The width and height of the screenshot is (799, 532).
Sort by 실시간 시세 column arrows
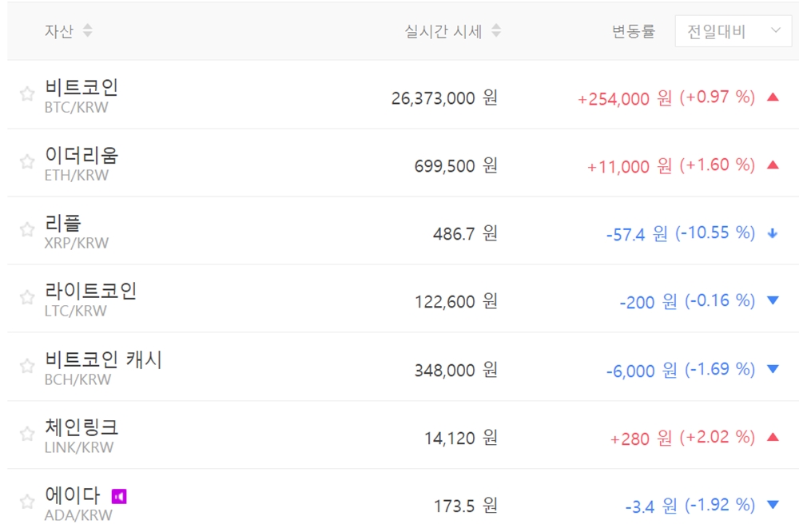pos(496,31)
